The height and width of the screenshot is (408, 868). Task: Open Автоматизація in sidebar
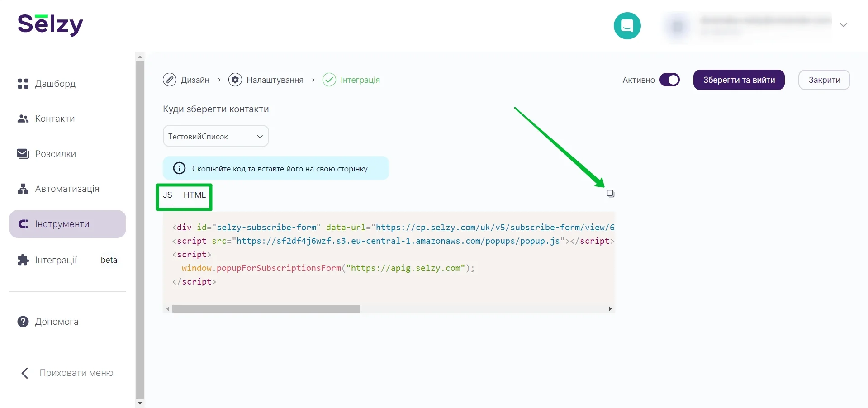[x=67, y=189]
